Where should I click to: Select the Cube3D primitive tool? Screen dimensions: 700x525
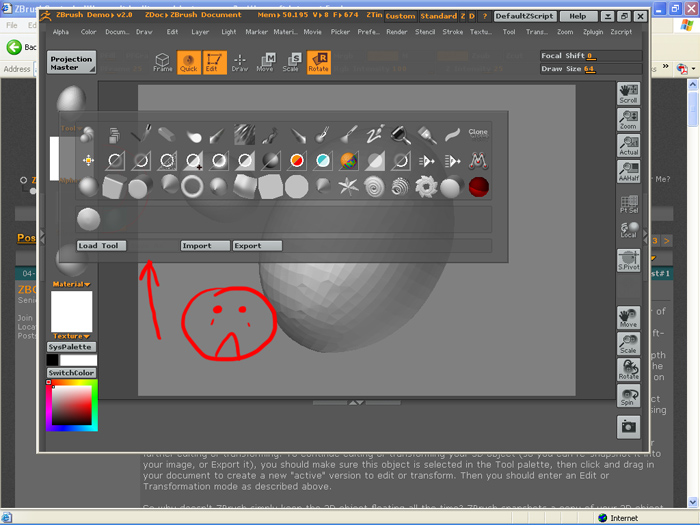tap(113, 187)
